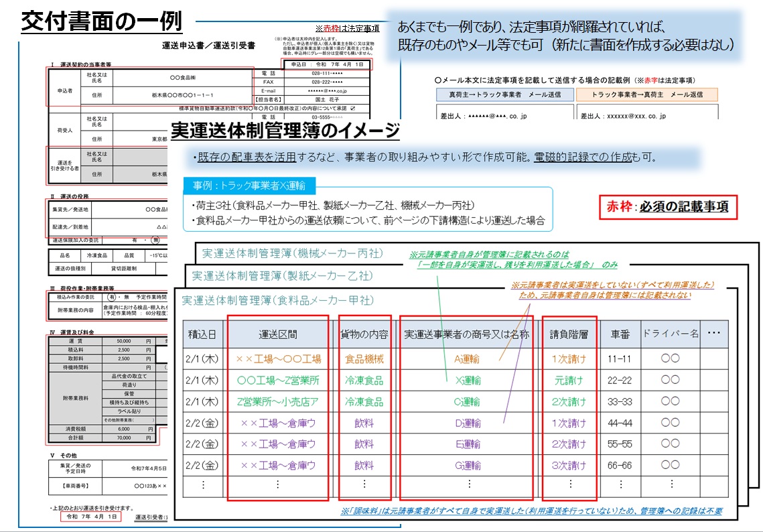
Task: Click the 実運送体制管理簿のイメージ heading
Action: click(x=285, y=131)
